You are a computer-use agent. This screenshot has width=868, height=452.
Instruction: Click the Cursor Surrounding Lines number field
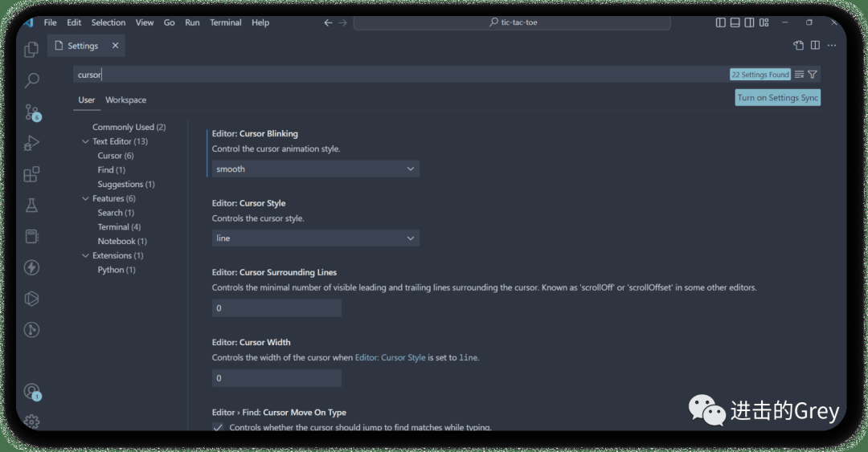[x=276, y=308]
